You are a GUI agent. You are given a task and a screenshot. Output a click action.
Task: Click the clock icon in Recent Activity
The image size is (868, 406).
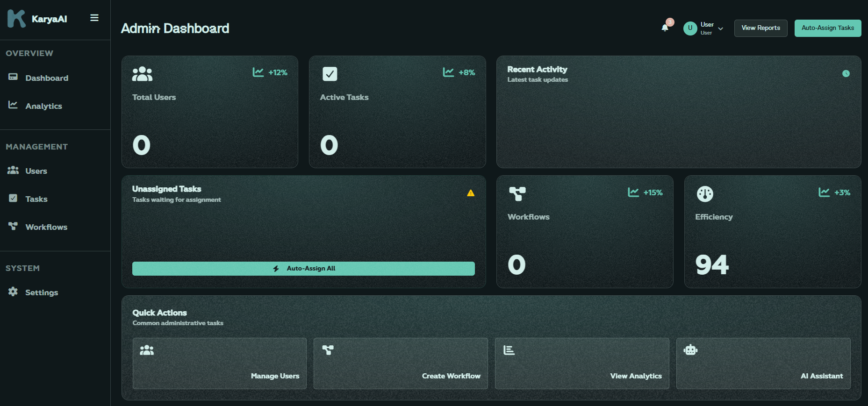click(x=846, y=74)
